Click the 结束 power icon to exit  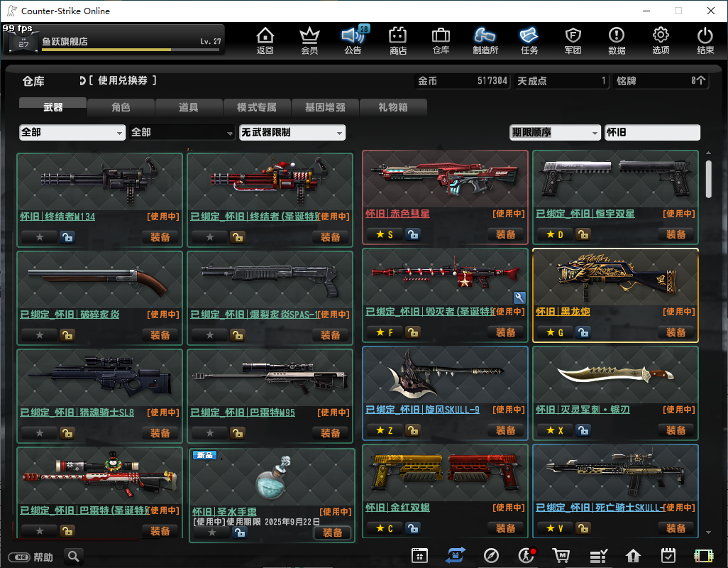coord(705,40)
